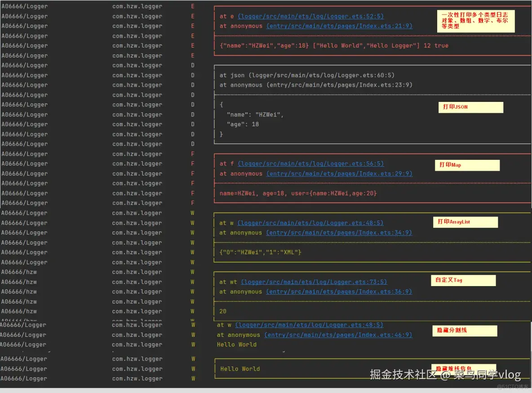Select the boxed 'Hello World' log line
The width and height of the screenshot is (532, 393).
tap(240, 369)
